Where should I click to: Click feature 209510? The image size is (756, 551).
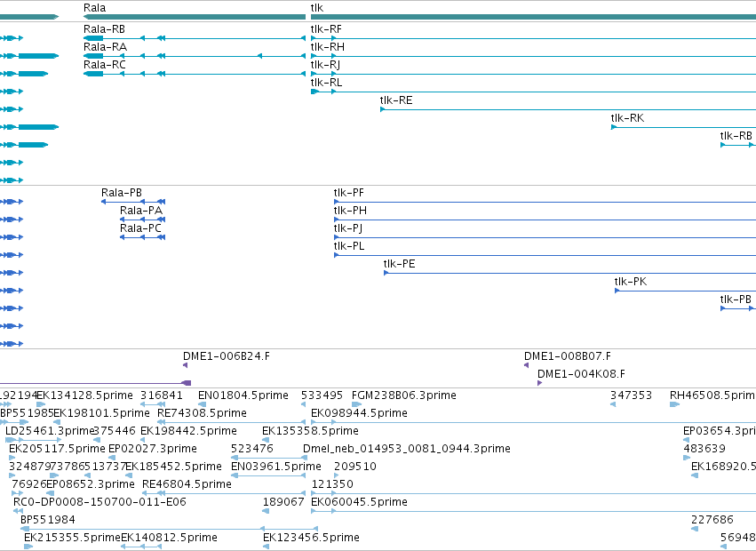pyautogui.click(x=355, y=467)
